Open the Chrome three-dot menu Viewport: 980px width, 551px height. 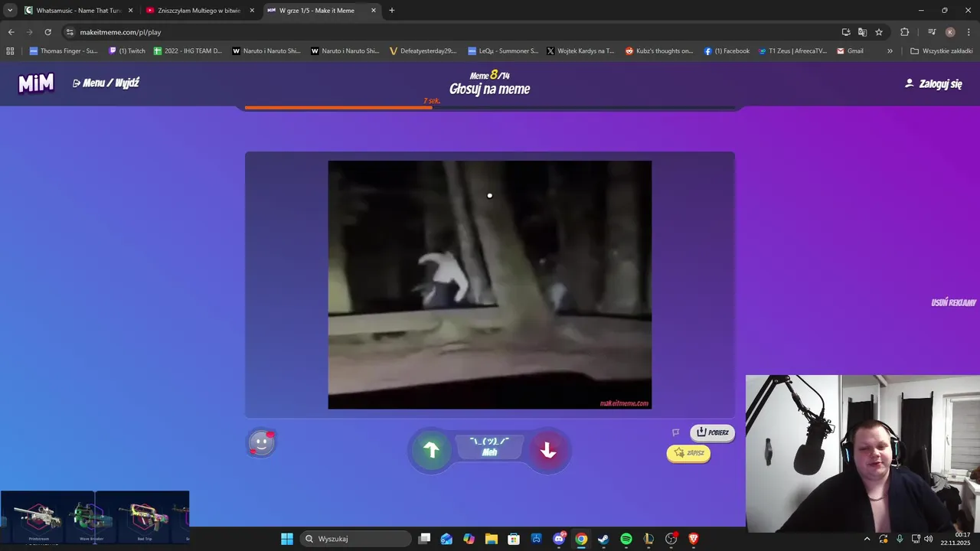point(969,32)
